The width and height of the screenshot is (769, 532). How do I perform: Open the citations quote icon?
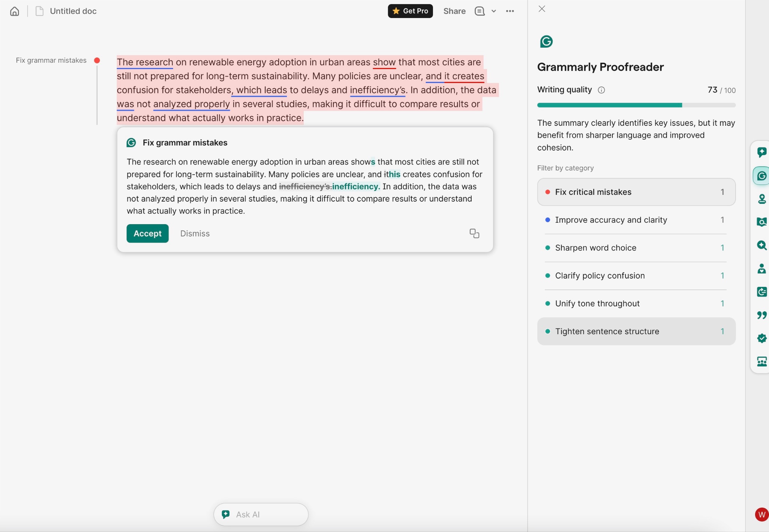762,315
